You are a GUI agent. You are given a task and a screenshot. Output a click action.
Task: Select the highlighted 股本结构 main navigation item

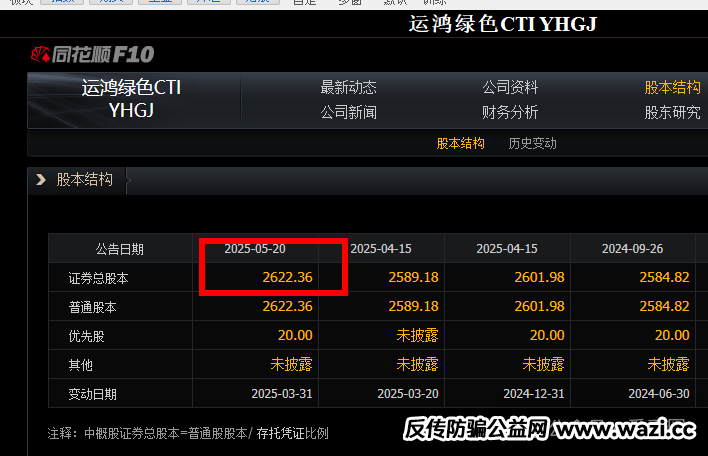(672, 87)
